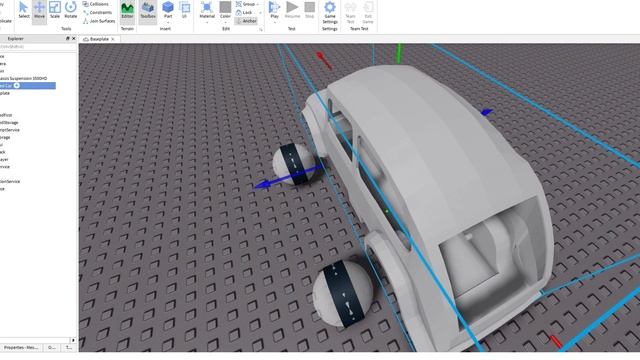Image resolution: width=640 pixels, height=360 pixels.
Task: Group the selected objects
Action: pos(245,4)
